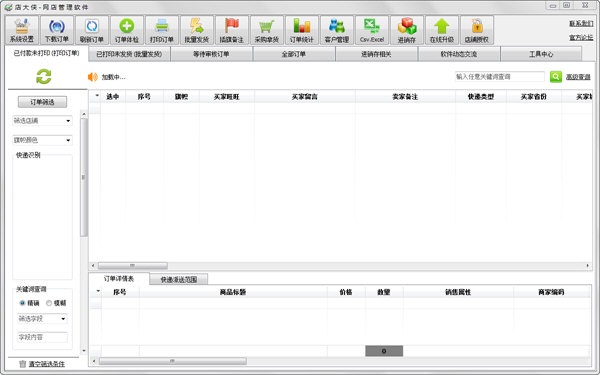This screenshot has height=375, width=600.
Task: Click the 价格 column header
Action: pos(346,292)
